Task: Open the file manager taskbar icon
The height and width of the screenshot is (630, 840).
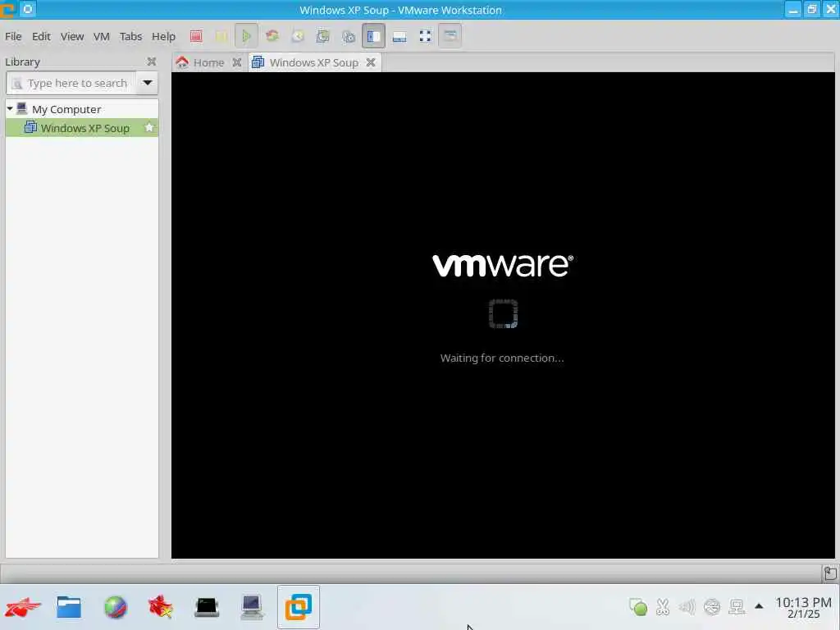Action: pos(69,607)
